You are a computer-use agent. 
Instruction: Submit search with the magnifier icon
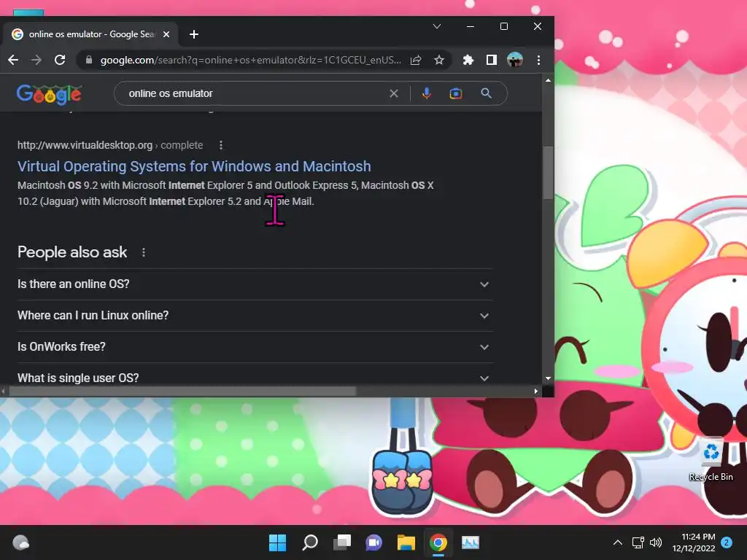[x=486, y=93]
